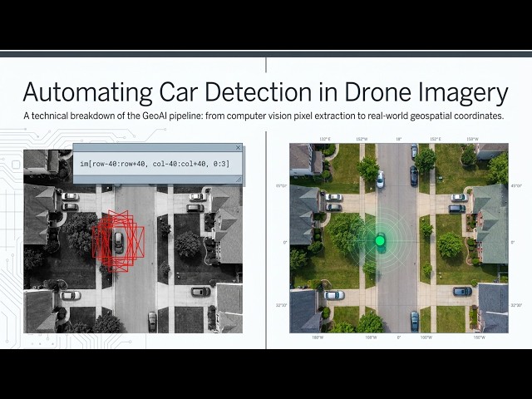The image size is (532, 399).
Task: Close the code snippet popup with X
Action: point(239,148)
